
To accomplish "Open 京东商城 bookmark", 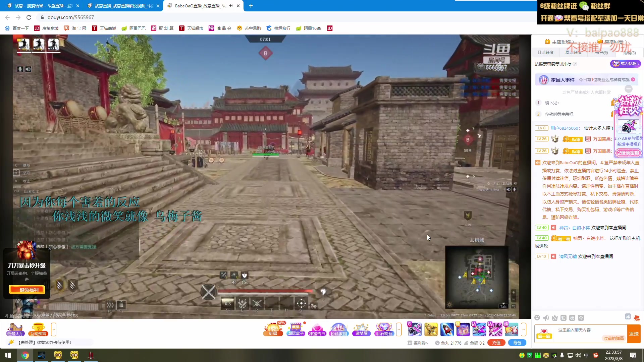I will (46, 28).
